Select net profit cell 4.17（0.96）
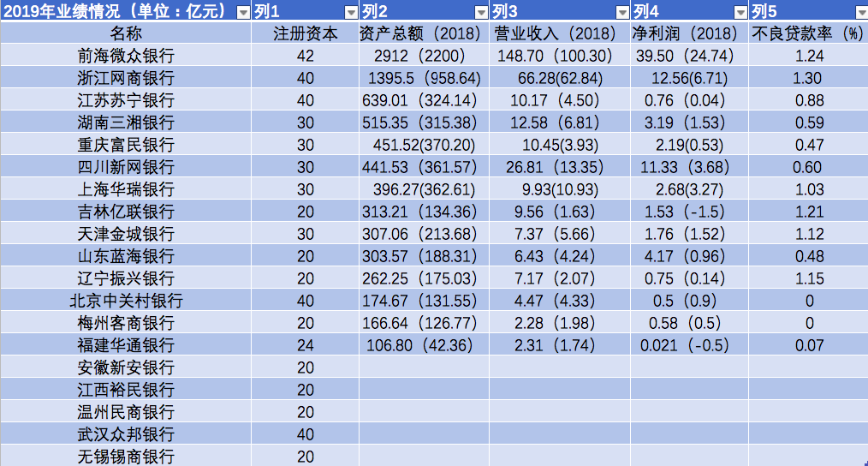 coord(689,256)
